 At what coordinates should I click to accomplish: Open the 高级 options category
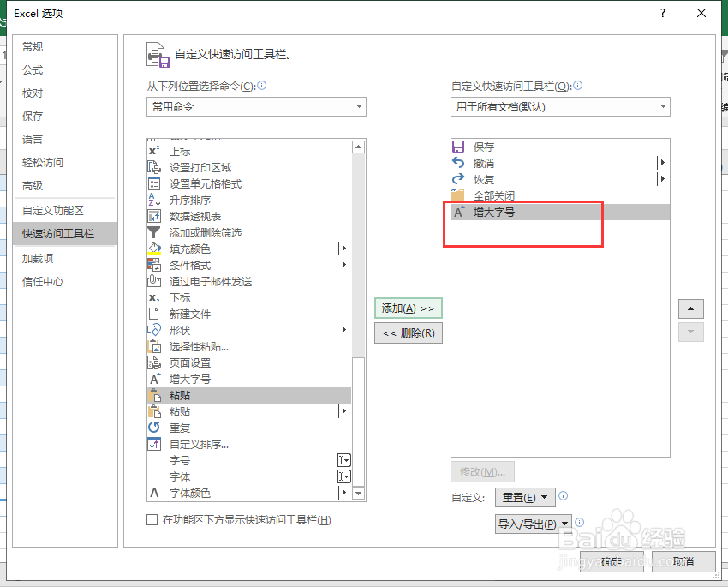(x=65, y=186)
